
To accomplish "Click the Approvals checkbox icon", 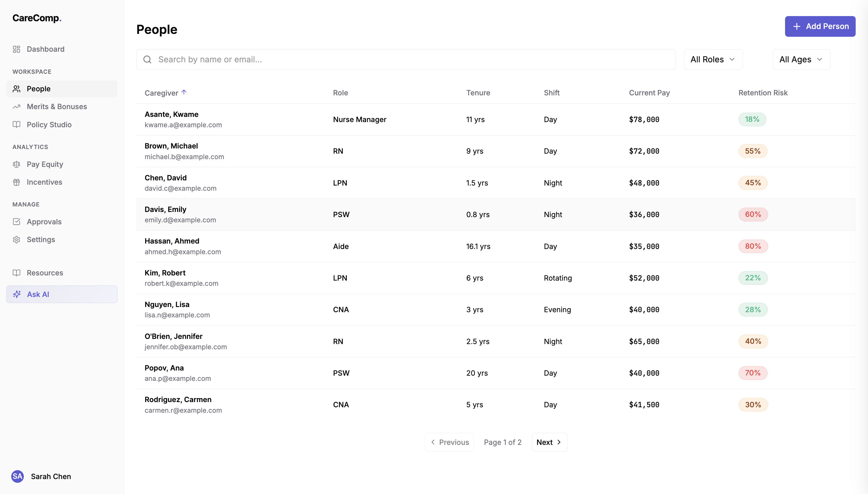I will point(16,221).
